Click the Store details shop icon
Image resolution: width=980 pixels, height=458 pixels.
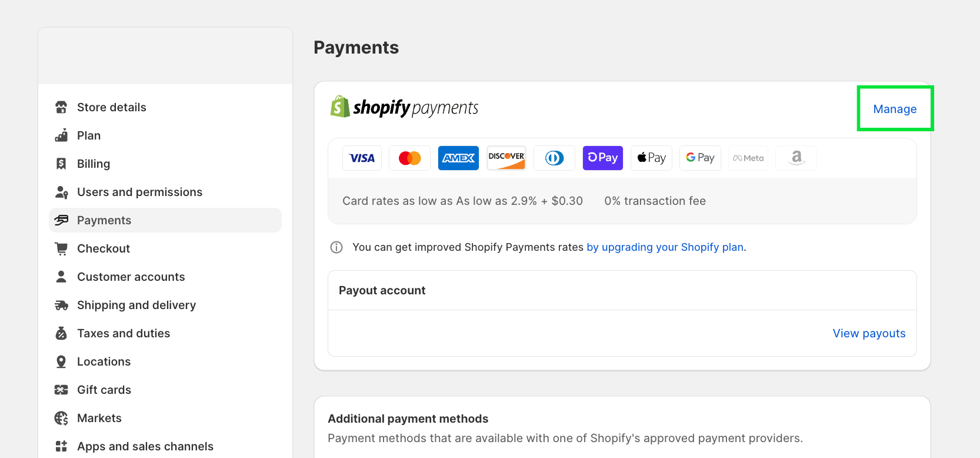61,107
